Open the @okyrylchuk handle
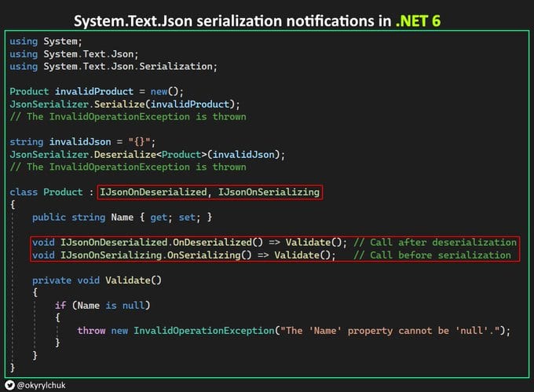This screenshot has width=534, height=392. 41,385
